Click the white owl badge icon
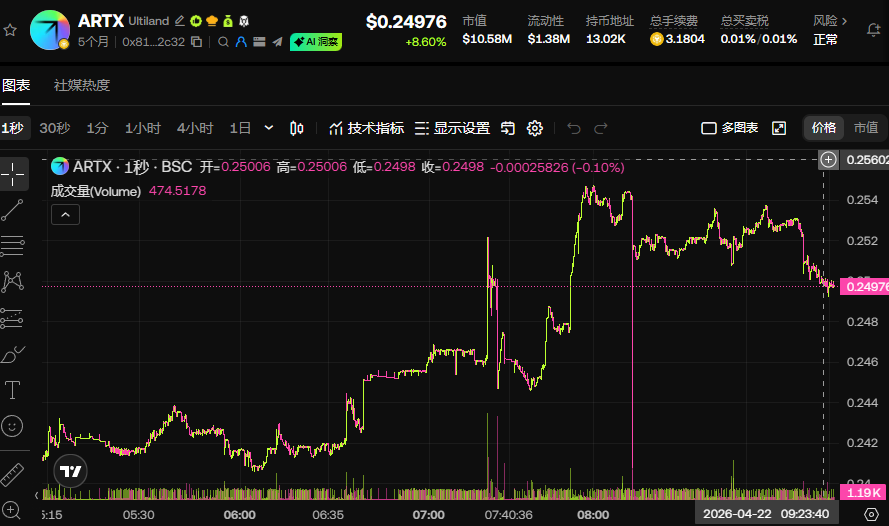Screen dimensions: 889x526 click(244, 21)
